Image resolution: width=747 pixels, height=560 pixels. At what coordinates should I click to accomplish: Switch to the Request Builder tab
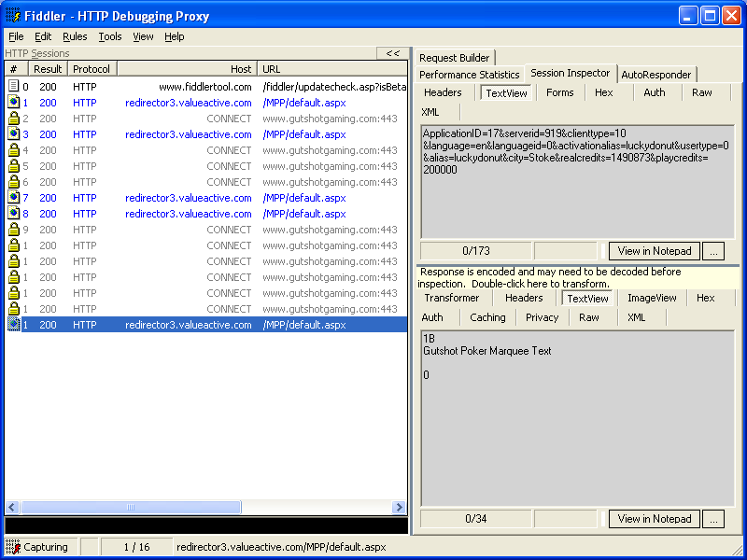click(455, 58)
